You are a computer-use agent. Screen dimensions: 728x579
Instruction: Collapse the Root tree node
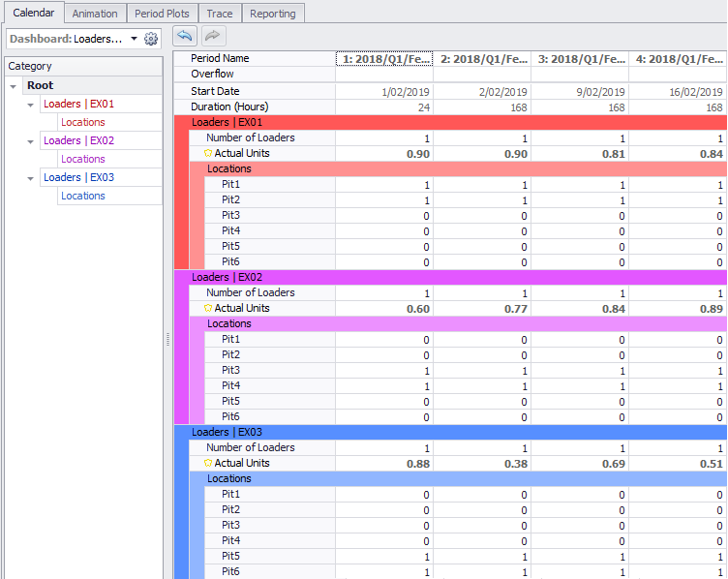coord(14,86)
